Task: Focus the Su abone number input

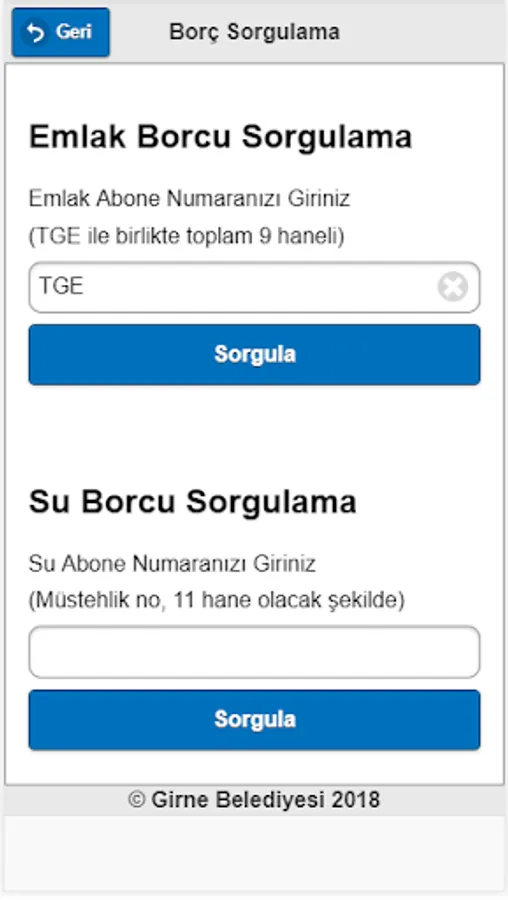Action: click(x=254, y=652)
